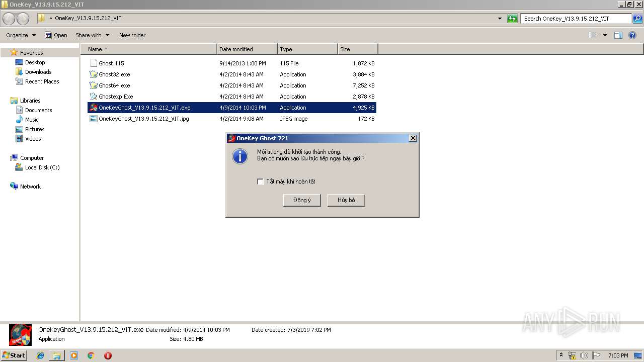Open the Videos library
644x362 pixels.
click(x=33, y=139)
